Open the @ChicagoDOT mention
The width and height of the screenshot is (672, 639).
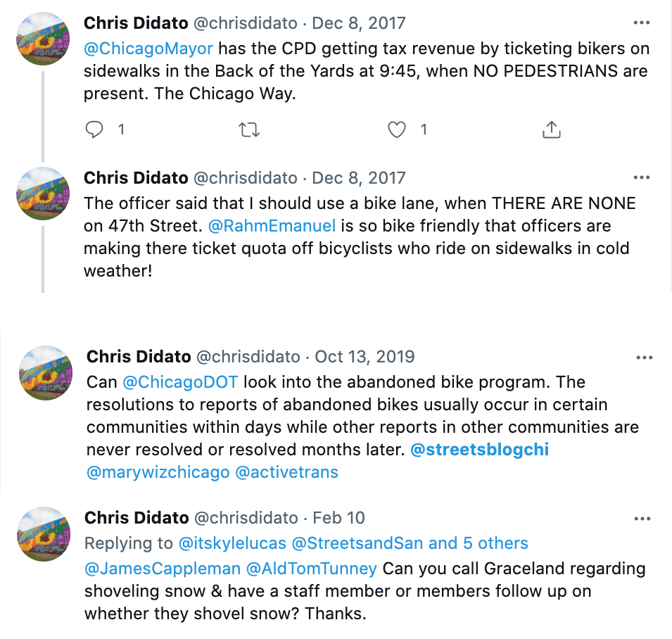click(180, 382)
